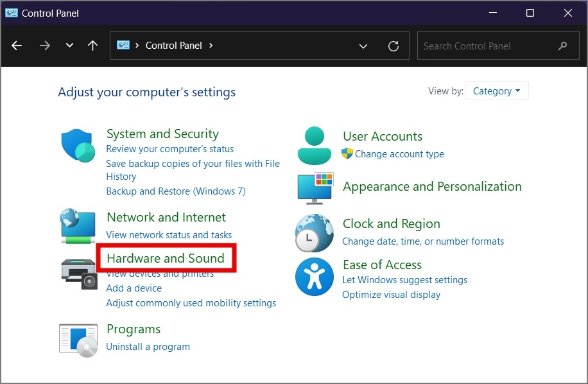Image resolution: width=588 pixels, height=384 pixels.
Task: Click the Network and Internet globe icon
Action: tap(78, 225)
